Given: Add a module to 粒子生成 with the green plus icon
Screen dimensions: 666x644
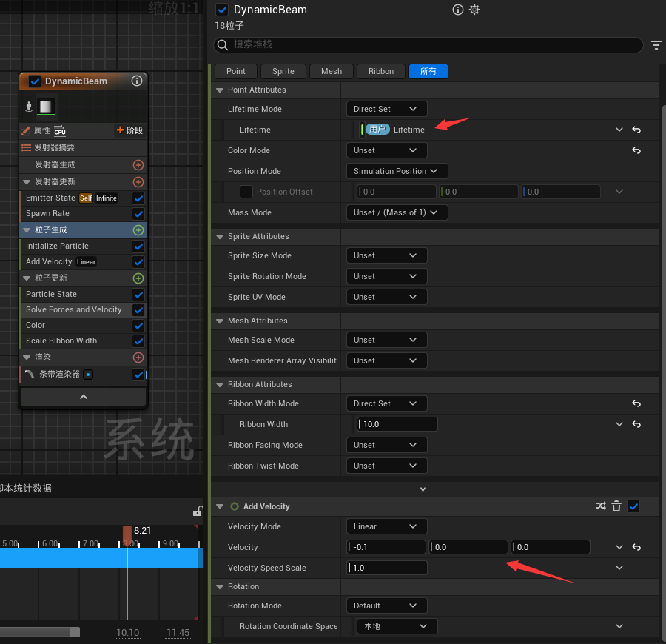Looking at the screenshot, I should pyautogui.click(x=138, y=229).
